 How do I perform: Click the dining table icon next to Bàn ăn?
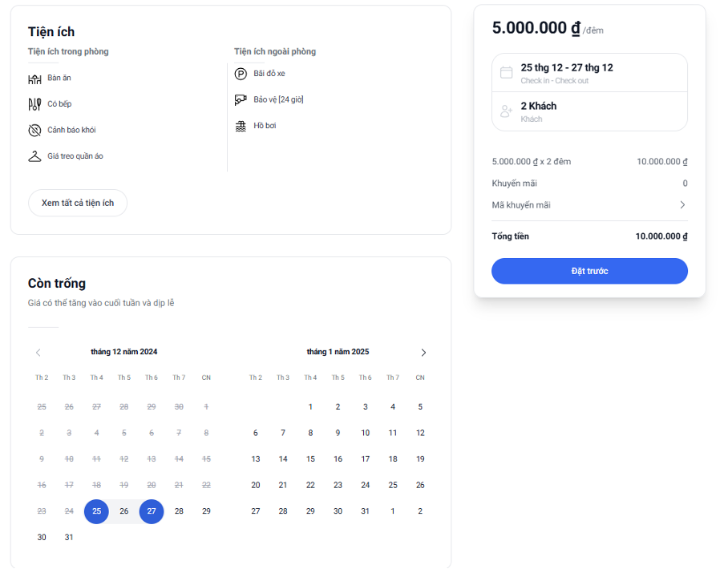(x=34, y=79)
